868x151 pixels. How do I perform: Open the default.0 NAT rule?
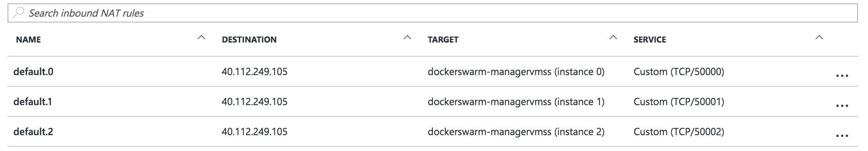pos(33,72)
